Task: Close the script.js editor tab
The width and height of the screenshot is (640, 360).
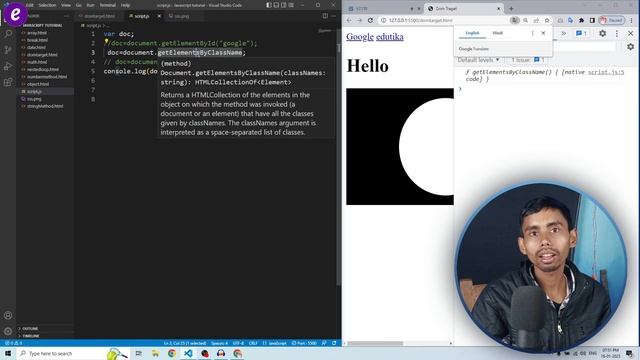Action: (x=159, y=16)
